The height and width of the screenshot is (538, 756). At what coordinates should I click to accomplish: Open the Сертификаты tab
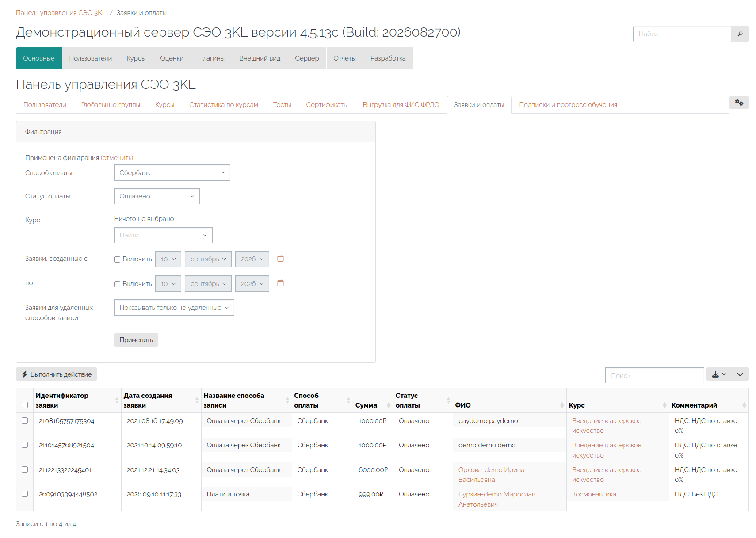coord(327,105)
